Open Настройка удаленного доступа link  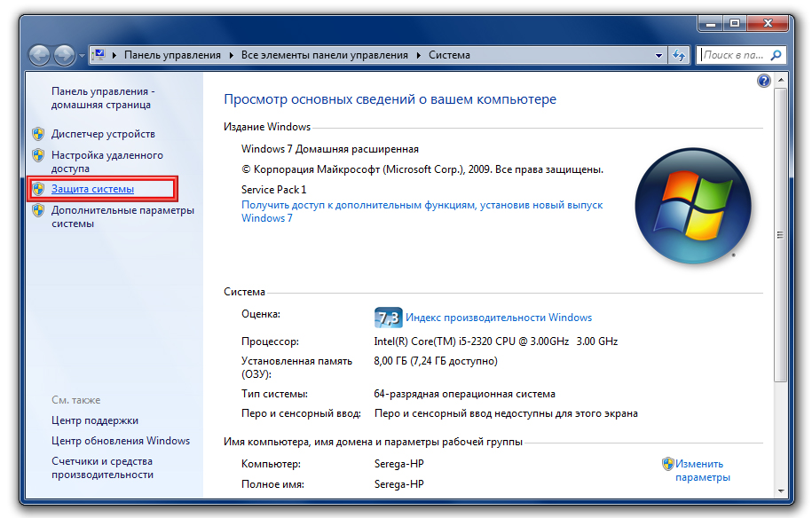(x=107, y=162)
